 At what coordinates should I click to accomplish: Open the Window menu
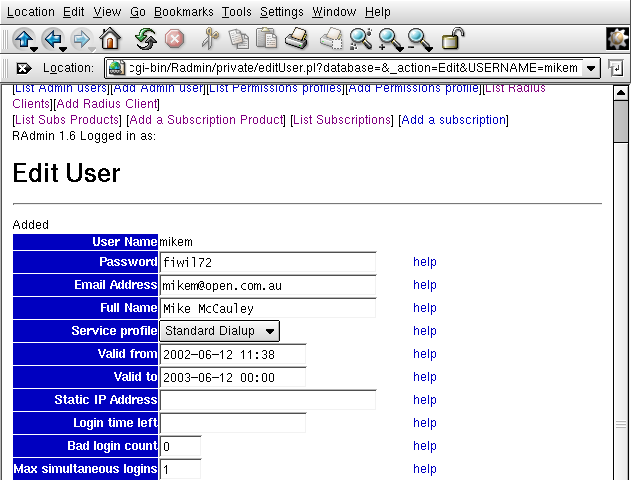point(334,12)
